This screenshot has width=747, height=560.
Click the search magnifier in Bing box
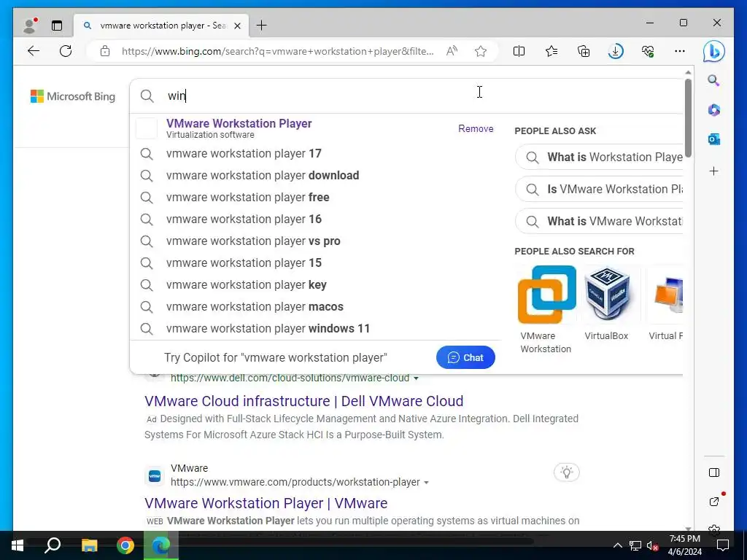[x=147, y=96]
